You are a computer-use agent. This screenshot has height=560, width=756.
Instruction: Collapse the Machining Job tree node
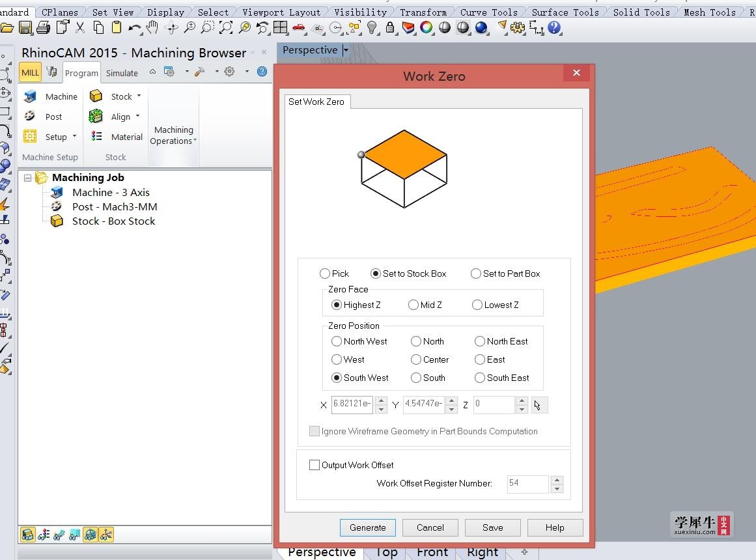[28, 178]
